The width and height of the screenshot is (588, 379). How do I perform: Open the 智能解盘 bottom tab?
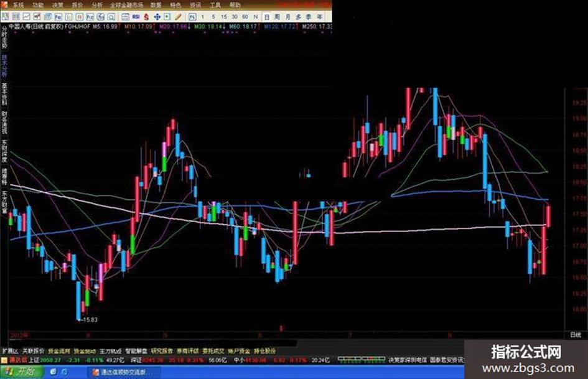click(136, 351)
